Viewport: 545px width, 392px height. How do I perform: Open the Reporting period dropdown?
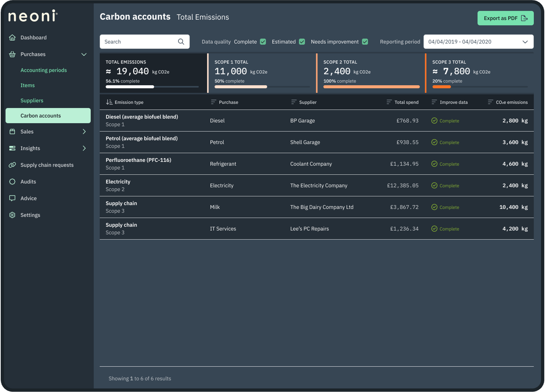(x=478, y=42)
